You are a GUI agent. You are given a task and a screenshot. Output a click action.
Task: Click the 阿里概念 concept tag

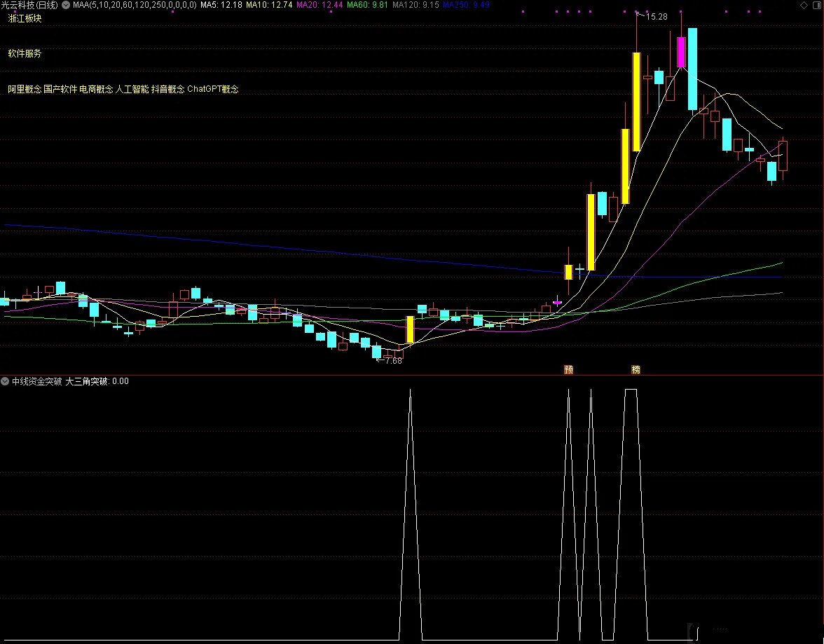pyautogui.click(x=25, y=89)
